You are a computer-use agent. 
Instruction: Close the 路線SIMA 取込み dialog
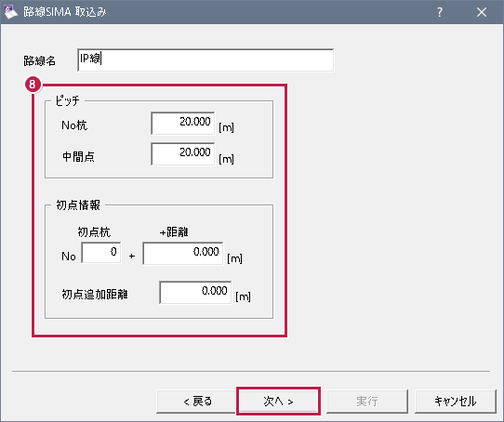[482, 12]
